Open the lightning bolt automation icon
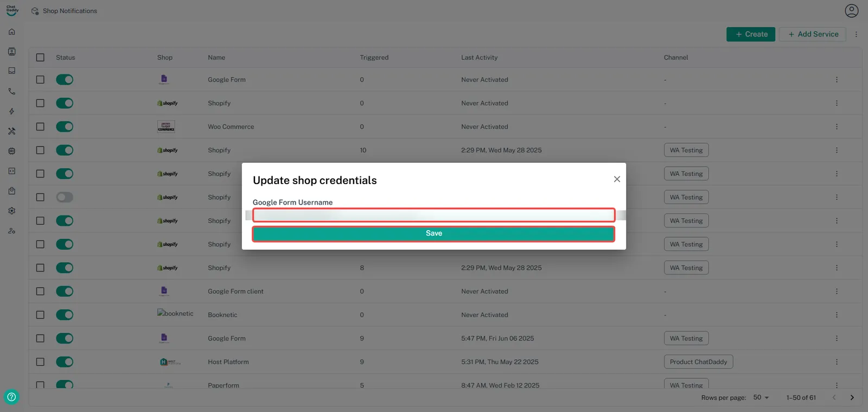This screenshot has width=868, height=412. pos(11,111)
